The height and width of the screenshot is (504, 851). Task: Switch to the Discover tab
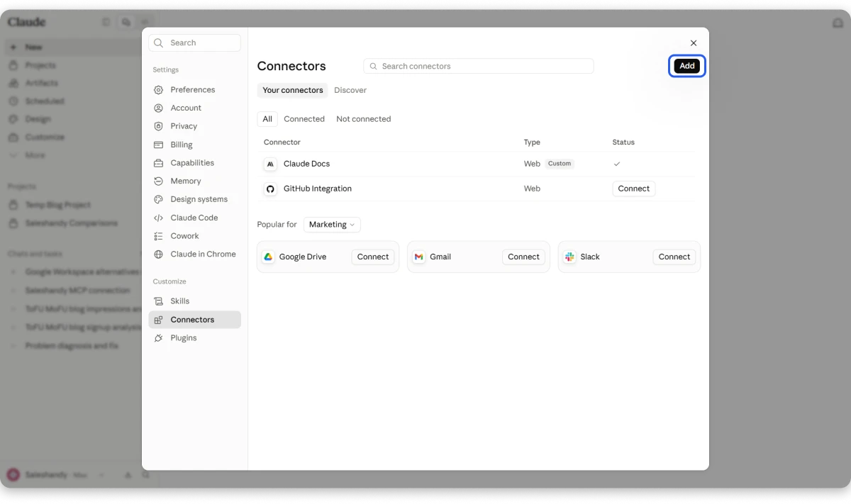pos(350,90)
